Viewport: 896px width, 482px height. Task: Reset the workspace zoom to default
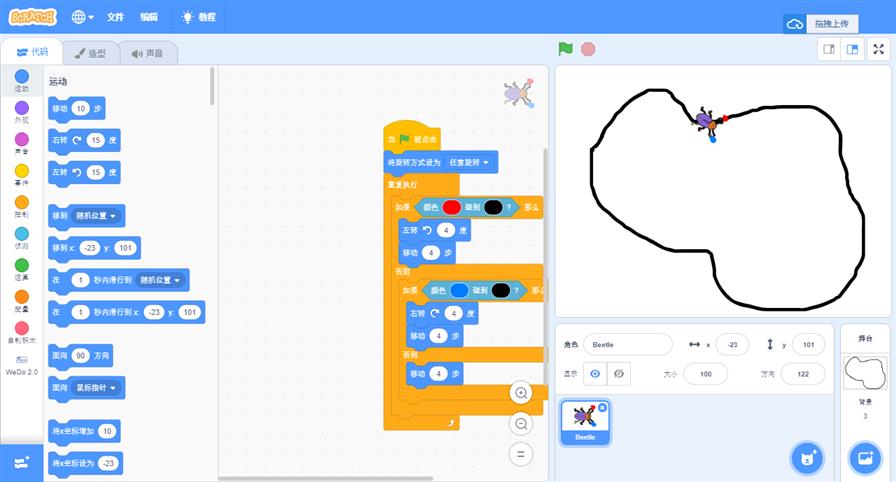coord(520,454)
